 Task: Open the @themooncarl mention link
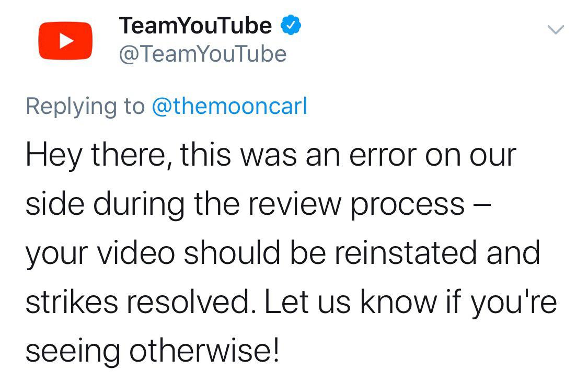(229, 106)
